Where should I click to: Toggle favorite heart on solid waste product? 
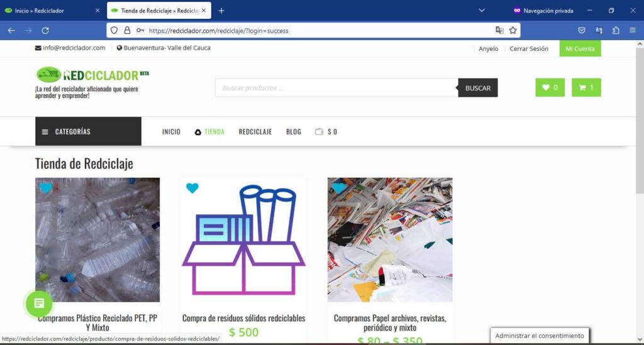point(192,188)
